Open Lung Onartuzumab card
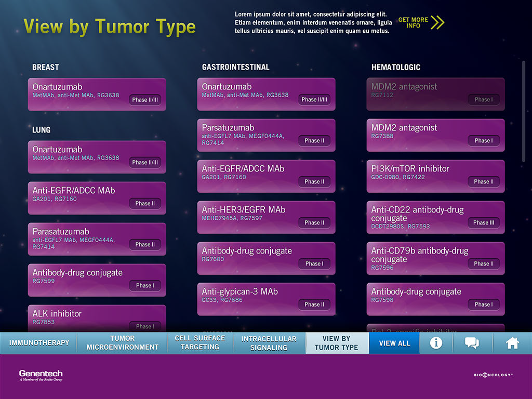 97,157
